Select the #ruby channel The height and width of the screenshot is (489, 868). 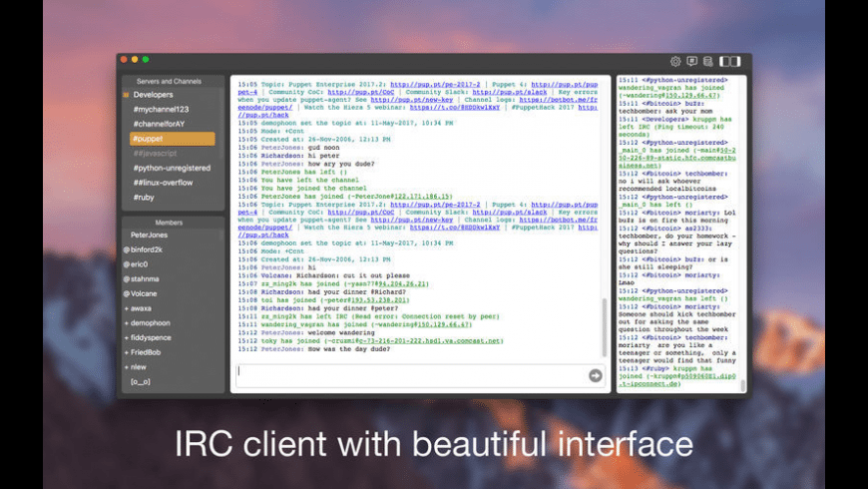(x=145, y=198)
